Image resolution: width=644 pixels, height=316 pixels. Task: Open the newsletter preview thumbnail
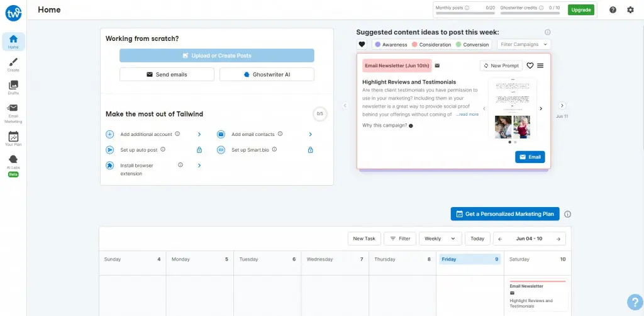coord(512,108)
